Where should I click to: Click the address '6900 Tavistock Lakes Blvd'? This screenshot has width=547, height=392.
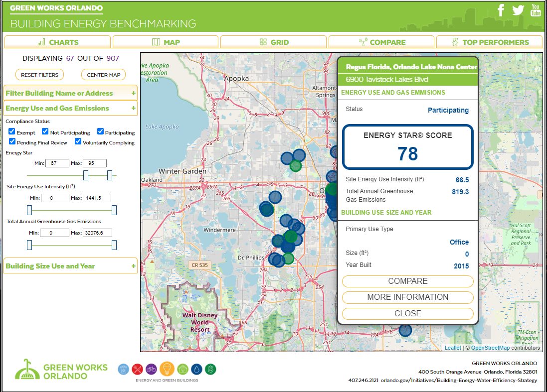pyautogui.click(x=387, y=79)
